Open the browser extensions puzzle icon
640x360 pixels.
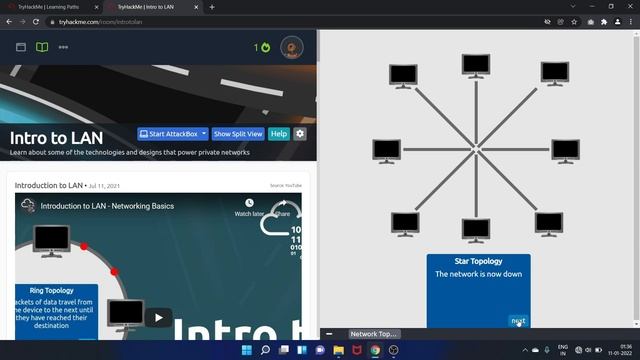[x=604, y=22]
